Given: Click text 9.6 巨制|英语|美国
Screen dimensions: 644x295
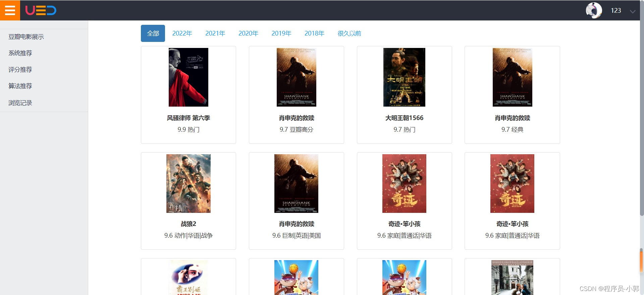Looking at the screenshot, I should coord(297,236).
